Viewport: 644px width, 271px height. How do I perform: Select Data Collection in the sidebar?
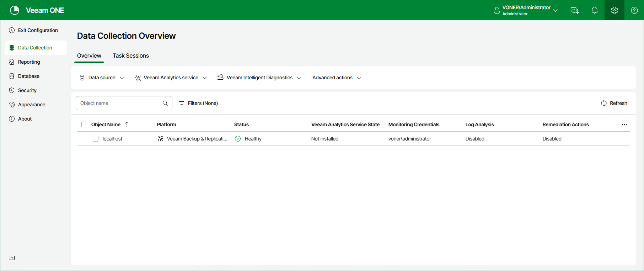point(36,48)
